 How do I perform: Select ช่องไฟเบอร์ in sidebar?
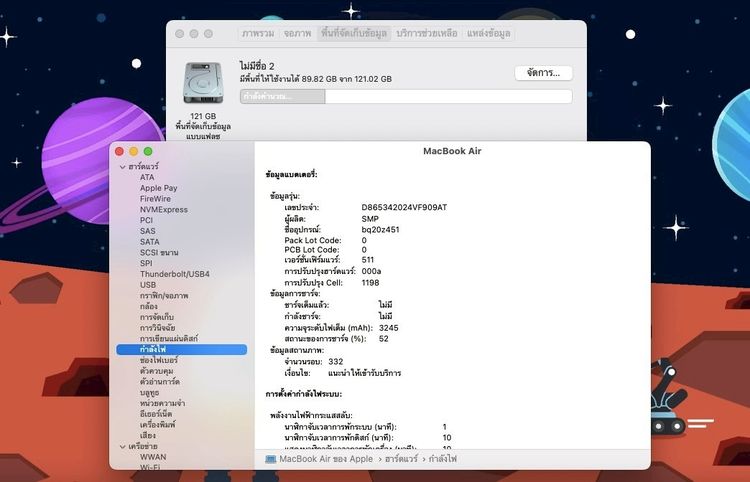[159, 360]
